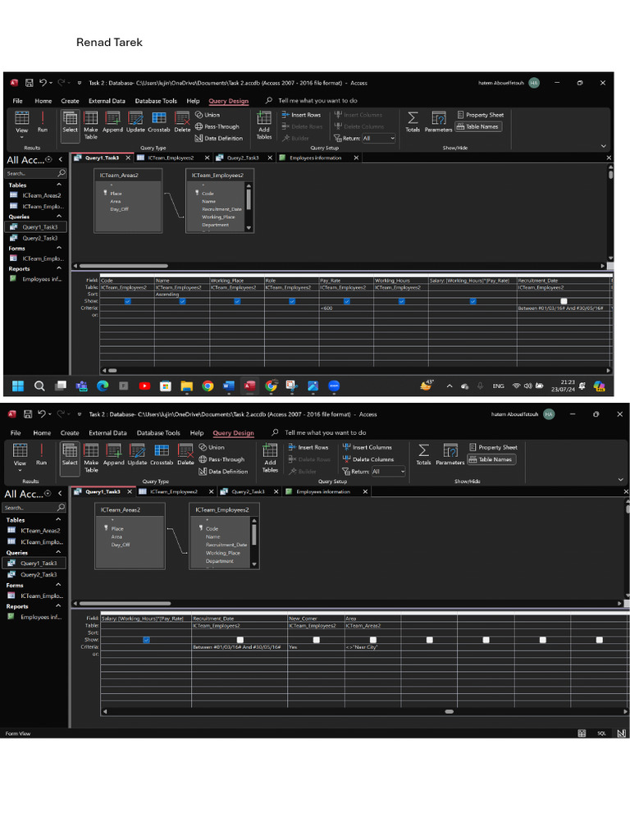This screenshot has width=630, height=840.
Task: Click Data Definition in the upper window
Action: click(x=218, y=138)
